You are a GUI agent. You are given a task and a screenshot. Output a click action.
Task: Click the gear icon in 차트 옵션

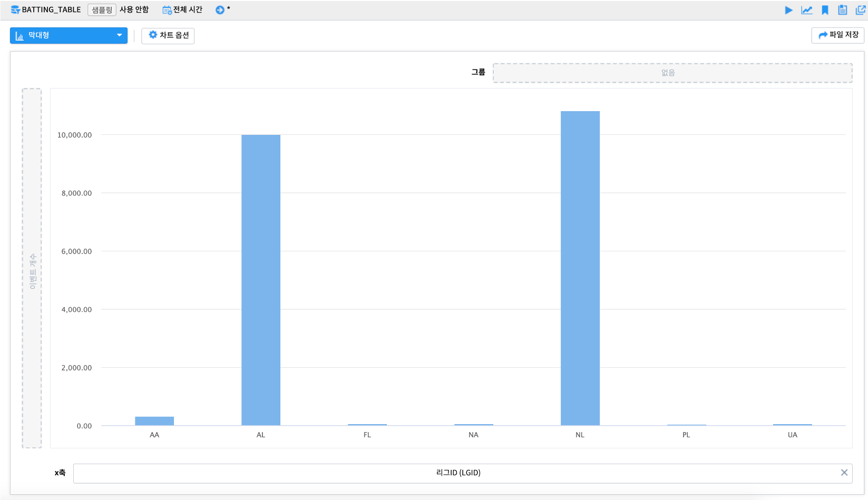[153, 35]
